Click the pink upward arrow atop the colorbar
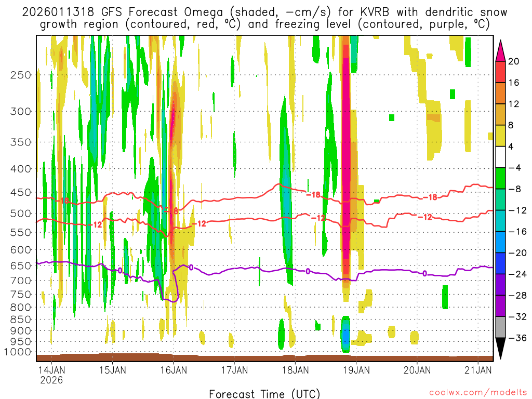Image resolution: width=532 pixels, height=399 pixels. click(501, 50)
